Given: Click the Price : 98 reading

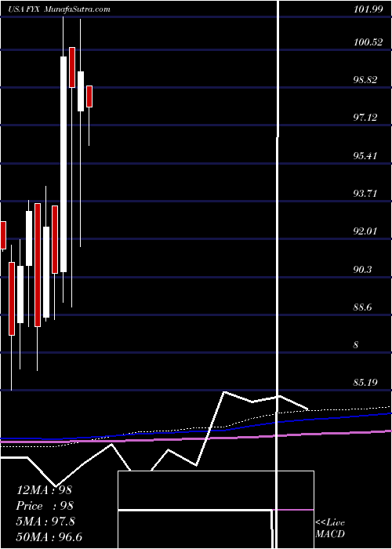Looking at the screenshot, I should pos(45,506).
